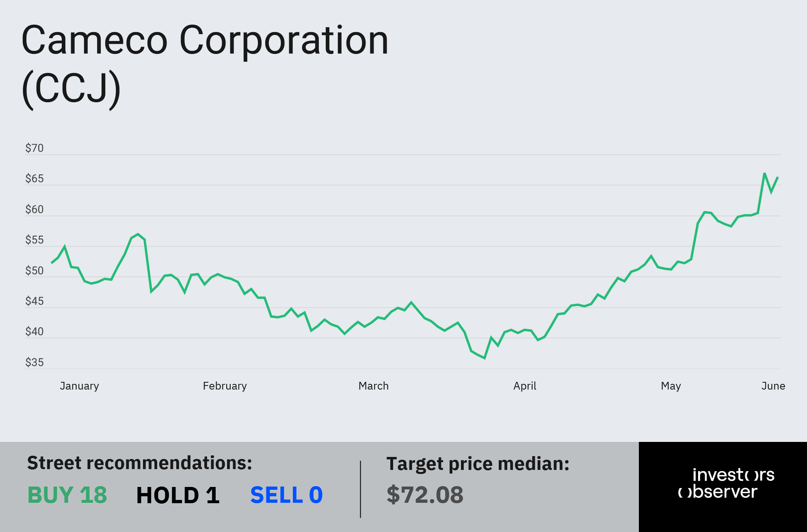Click the Street recommendations heading
The image size is (807, 532).
tap(140, 463)
